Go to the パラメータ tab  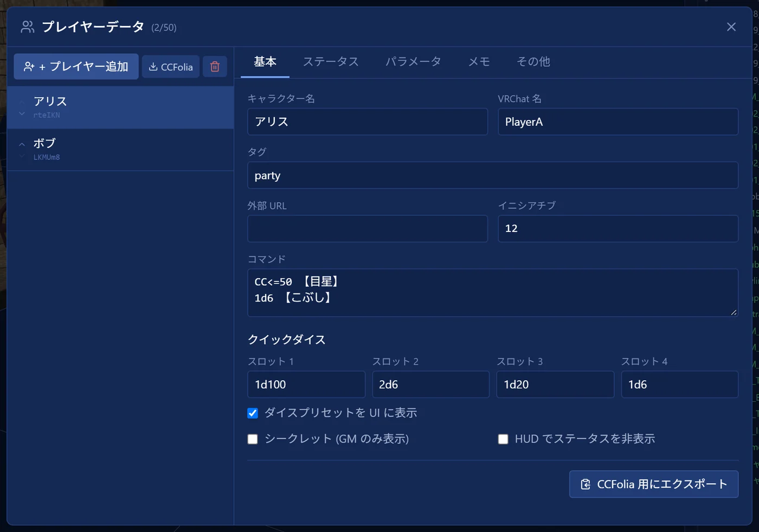coord(413,62)
